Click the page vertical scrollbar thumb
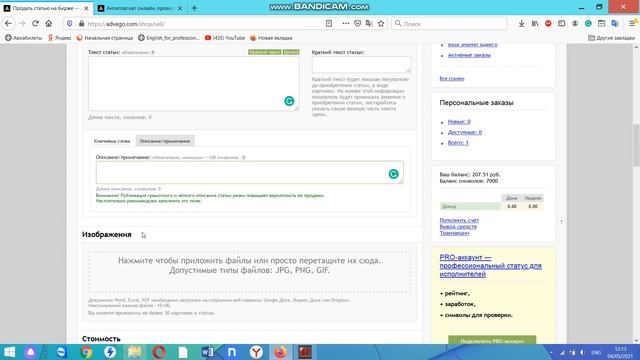The width and height of the screenshot is (640, 360). pyautogui.click(x=636, y=145)
